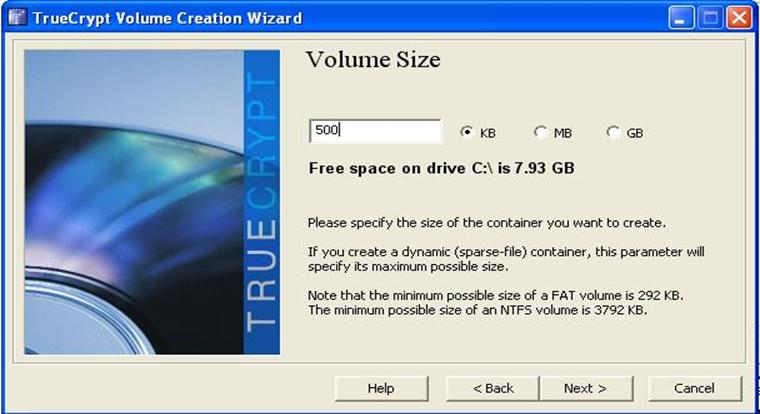
Task: Maximize the Volume Creation Wizard window
Action: (711, 18)
